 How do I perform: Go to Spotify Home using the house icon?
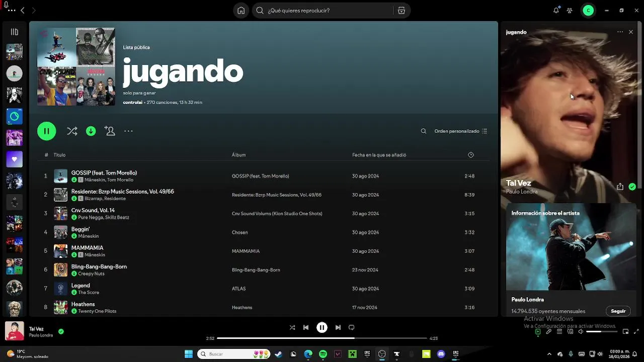point(241,11)
